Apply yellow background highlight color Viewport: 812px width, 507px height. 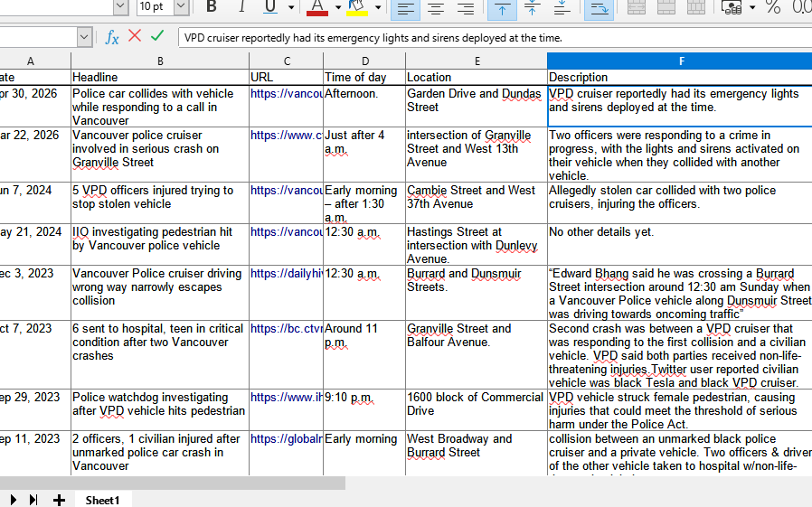point(357,7)
